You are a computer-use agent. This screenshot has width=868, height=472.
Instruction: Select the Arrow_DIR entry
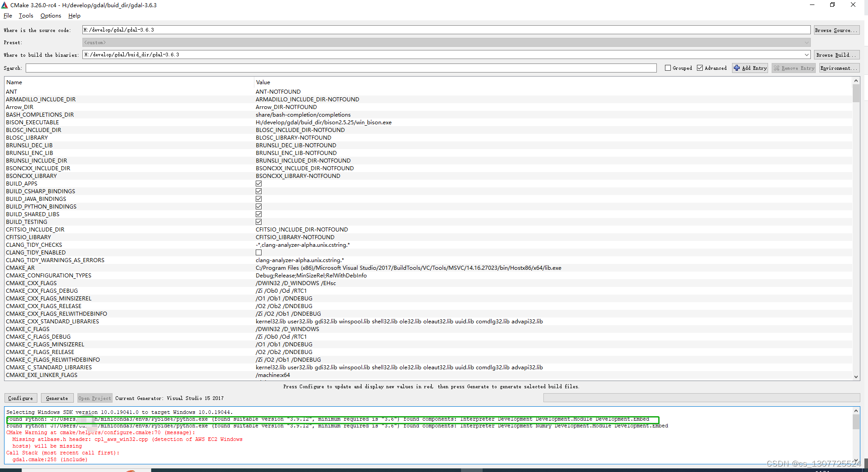click(20, 107)
